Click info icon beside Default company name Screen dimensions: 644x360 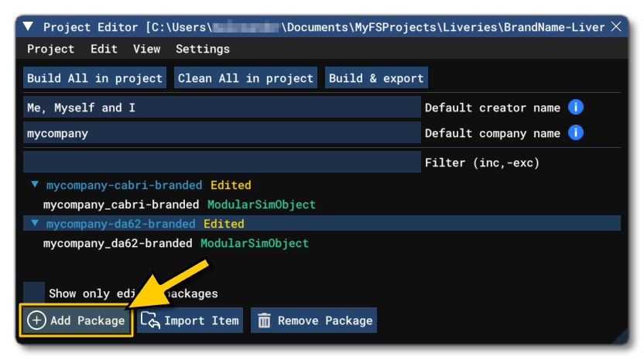(x=575, y=133)
